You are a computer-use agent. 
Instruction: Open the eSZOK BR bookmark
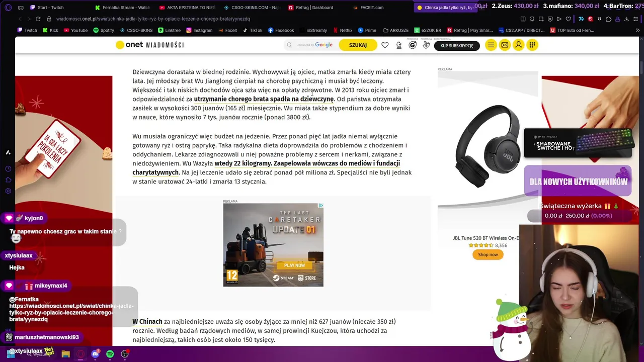click(x=428, y=30)
